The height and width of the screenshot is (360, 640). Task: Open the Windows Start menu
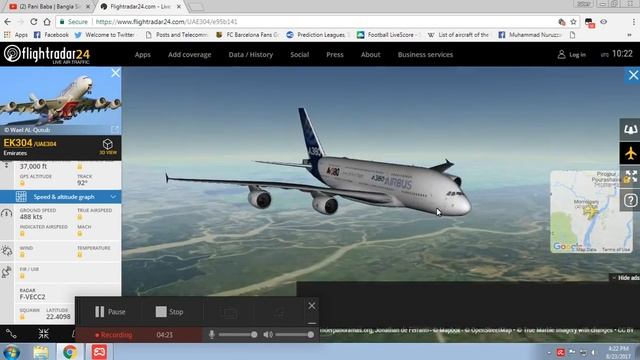(x=11, y=352)
